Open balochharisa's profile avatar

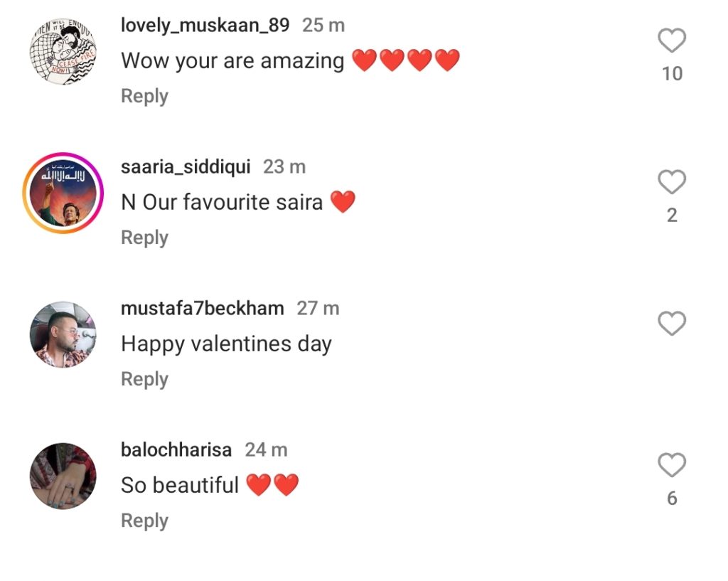[x=63, y=476]
